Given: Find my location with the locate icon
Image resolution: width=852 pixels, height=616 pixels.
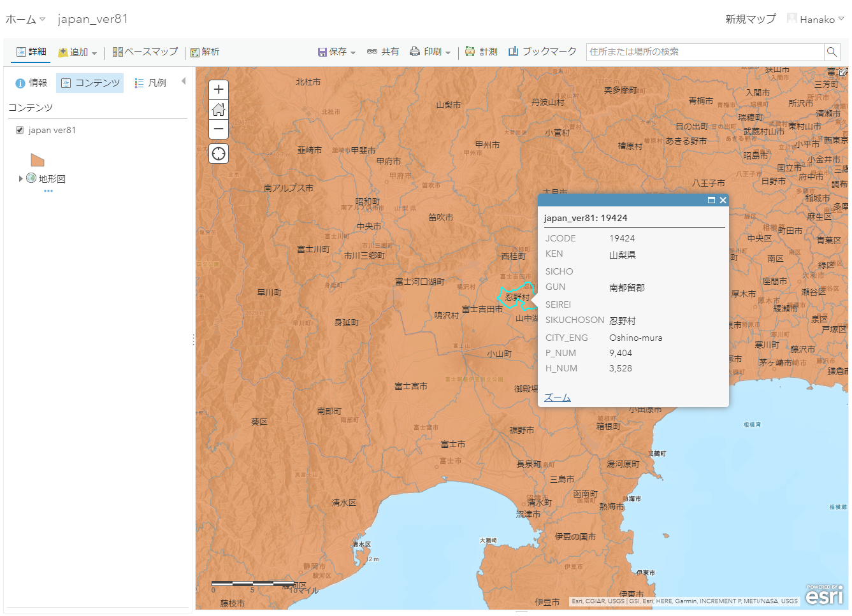Looking at the screenshot, I should tap(219, 154).
